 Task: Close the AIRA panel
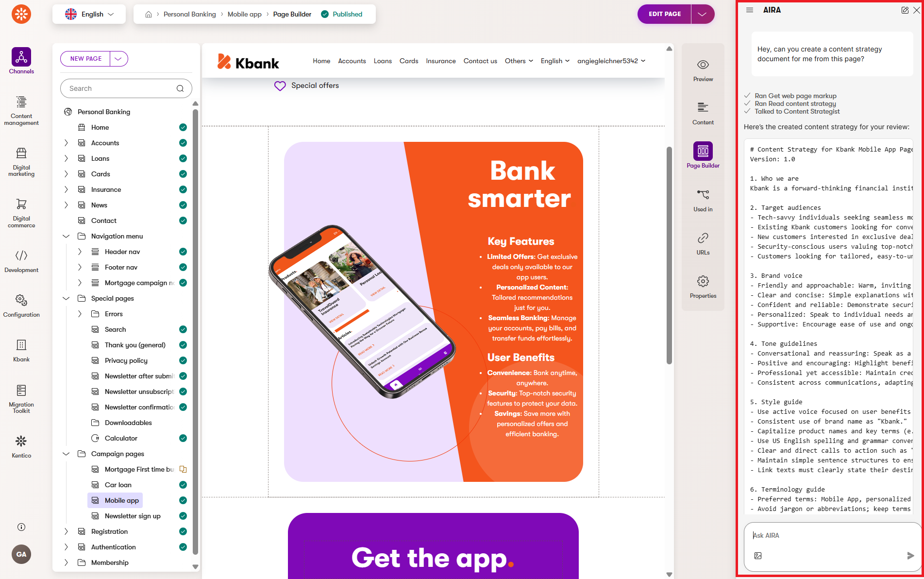click(917, 10)
